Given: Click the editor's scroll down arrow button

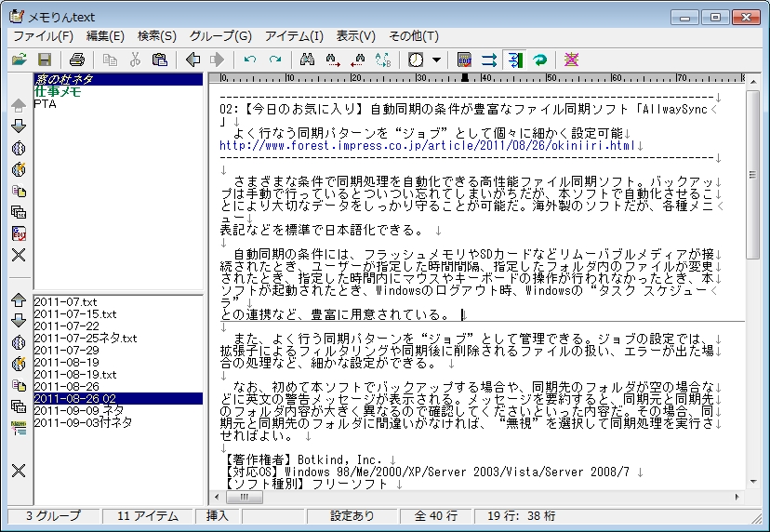Looking at the screenshot, I should (x=753, y=482).
